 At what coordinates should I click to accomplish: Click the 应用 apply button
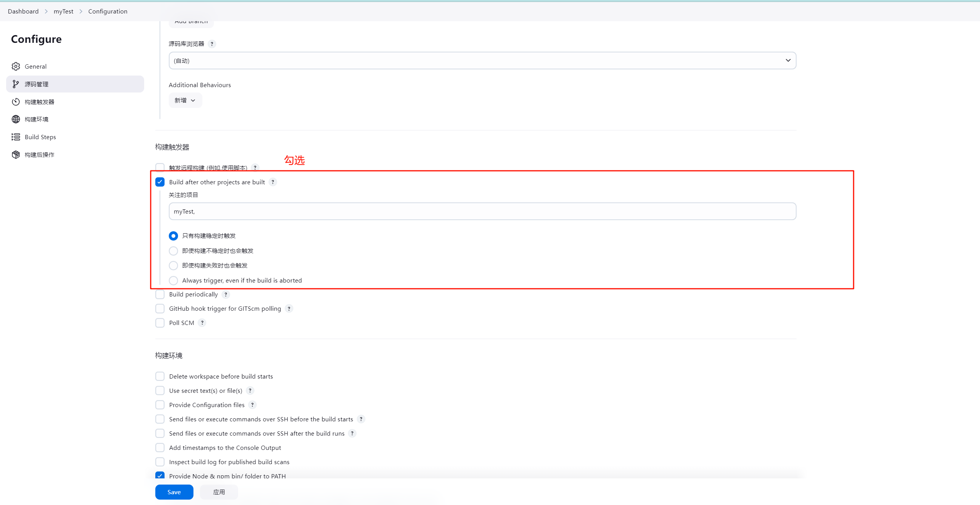[219, 492]
